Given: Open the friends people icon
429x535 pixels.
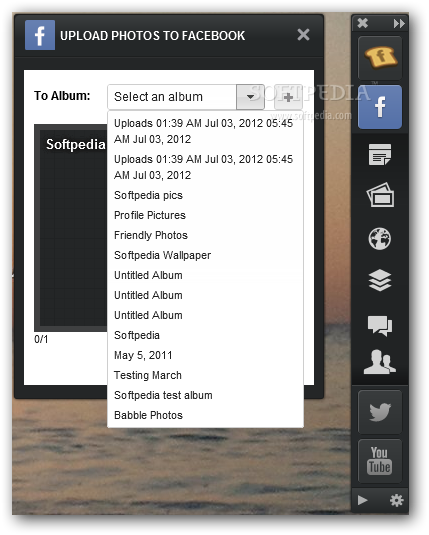Looking at the screenshot, I should click(380, 362).
